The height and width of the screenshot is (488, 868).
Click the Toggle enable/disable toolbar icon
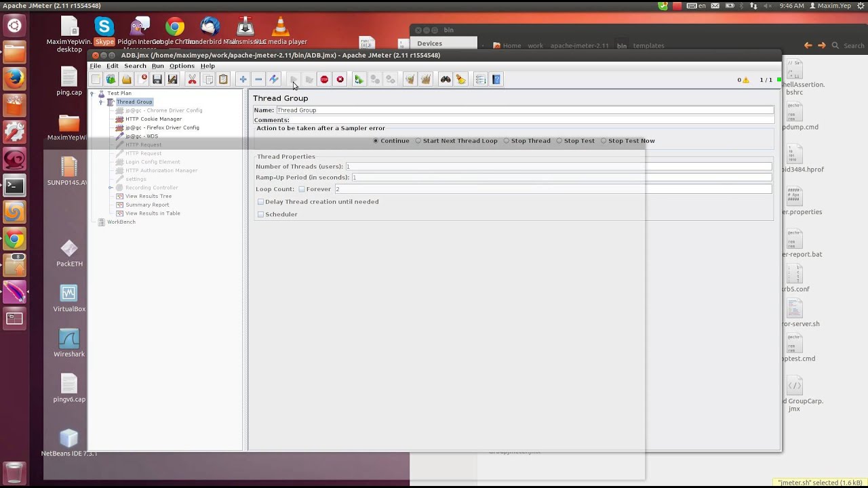[x=274, y=79]
